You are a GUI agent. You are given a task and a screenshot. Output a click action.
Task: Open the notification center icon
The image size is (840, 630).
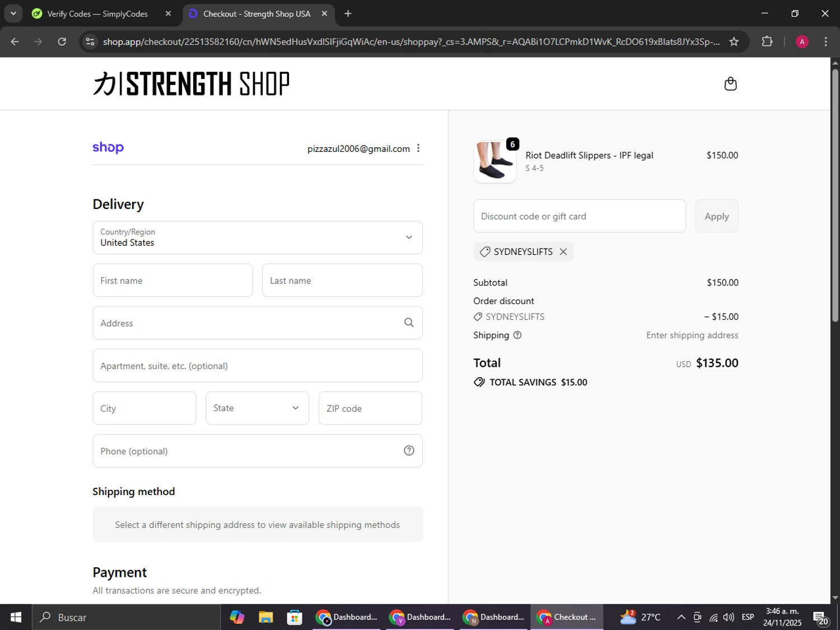pyautogui.click(x=820, y=618)
